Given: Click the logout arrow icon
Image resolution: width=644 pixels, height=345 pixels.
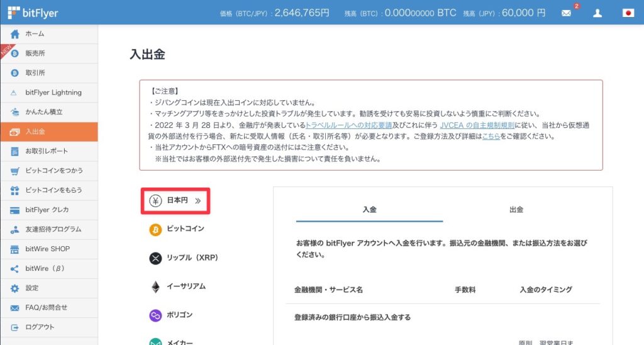Looking at the screenshot, I should tap(15, 327).
